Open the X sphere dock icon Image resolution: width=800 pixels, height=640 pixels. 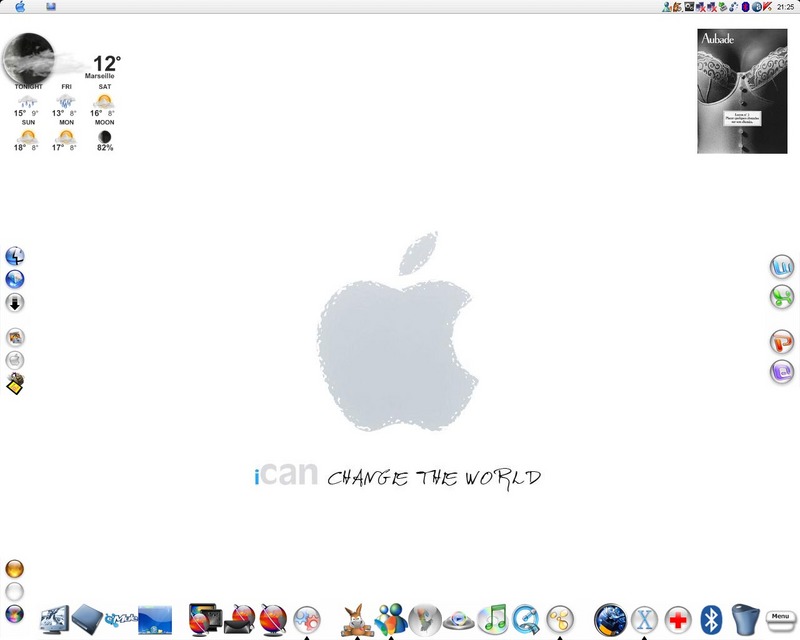(x=644, y=620)
